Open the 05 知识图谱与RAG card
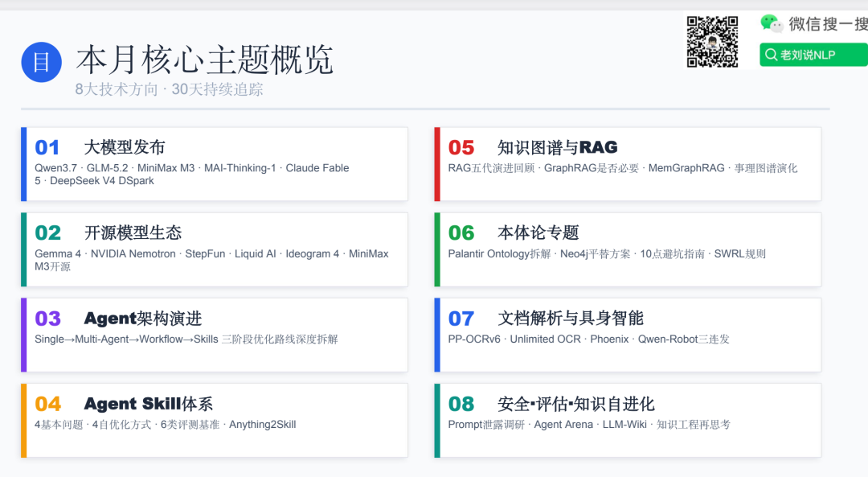This screenshot has width=868, height=477. tap(628, 164)
